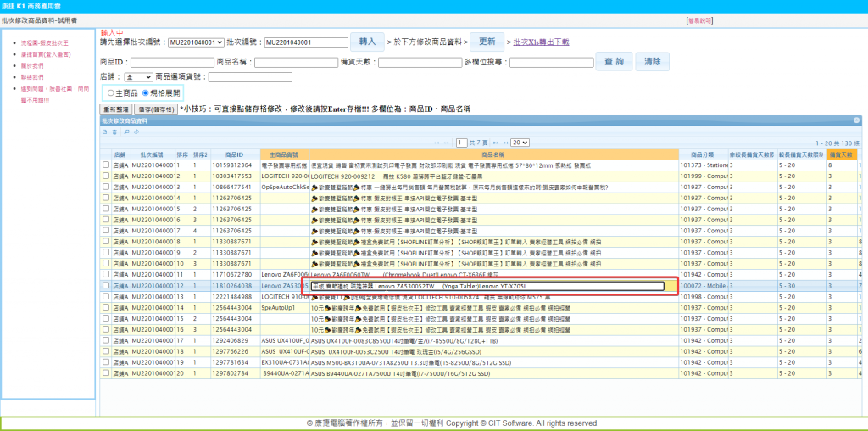Collapse the grid panel using the title bar icon

coord(856,121)
